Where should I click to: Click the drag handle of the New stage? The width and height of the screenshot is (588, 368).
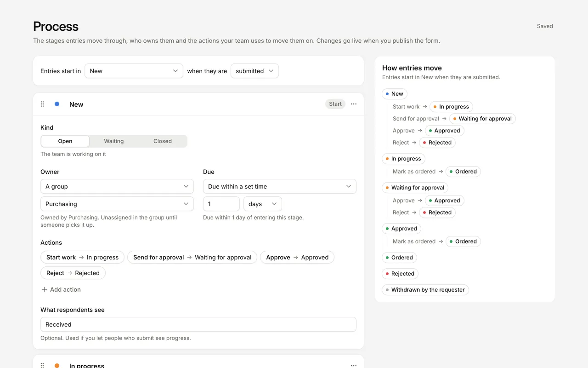[x=42, y=104]
